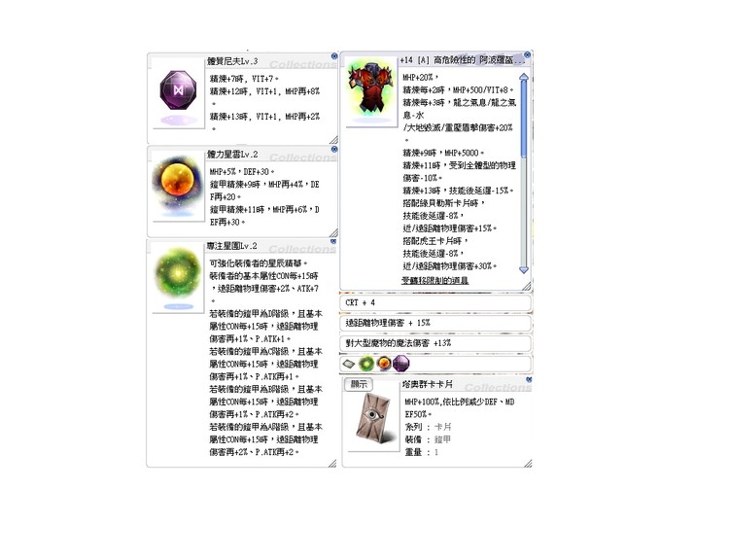Click the line '精煉+9時, MHP+5000'
Viewport: 729px width, 560px height.
(x=443, y=153)
